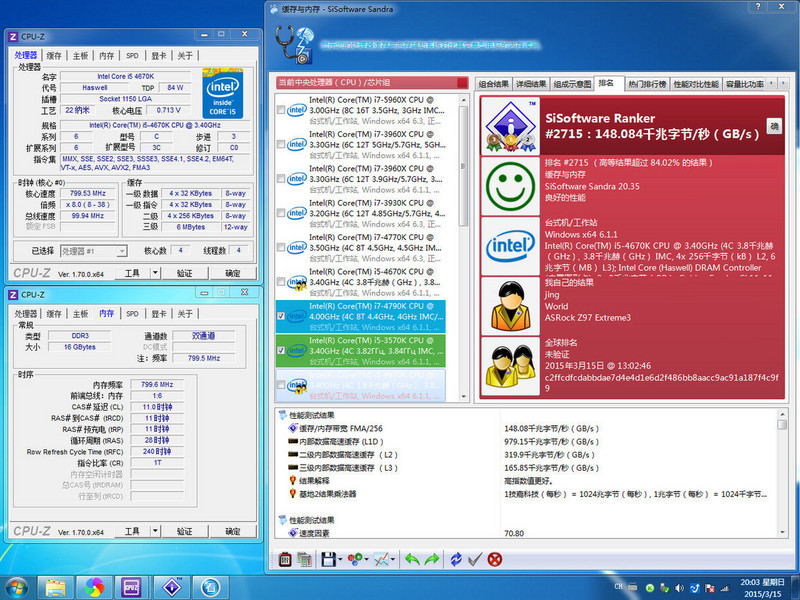This screenshot has width=800, height=600.
Task: Click 确定 in the CPU-Z processor window
Action: point(233,272)
